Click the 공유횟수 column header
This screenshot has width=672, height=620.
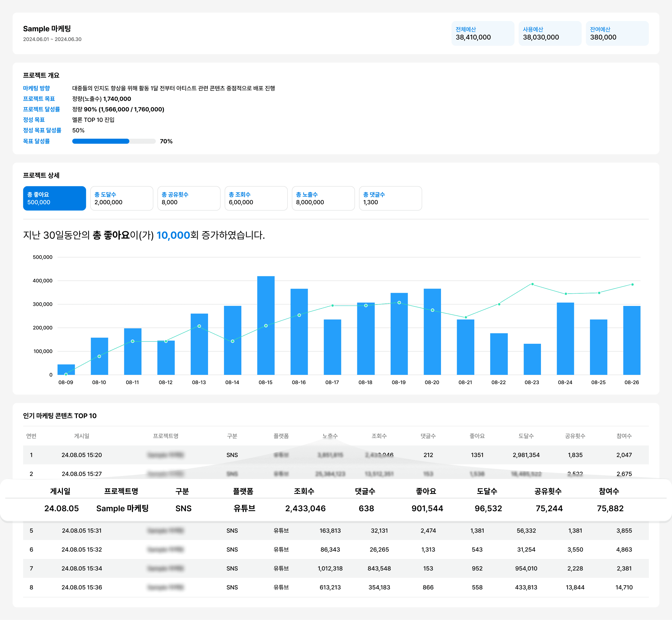coord(575,436)
